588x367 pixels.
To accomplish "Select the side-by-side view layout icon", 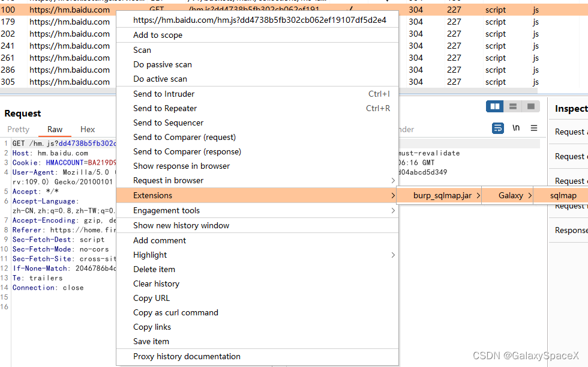I will [494, 106].
